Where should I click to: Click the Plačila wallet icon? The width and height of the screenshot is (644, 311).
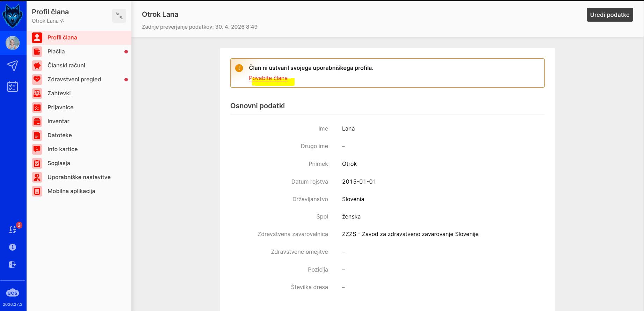(37, 51)
